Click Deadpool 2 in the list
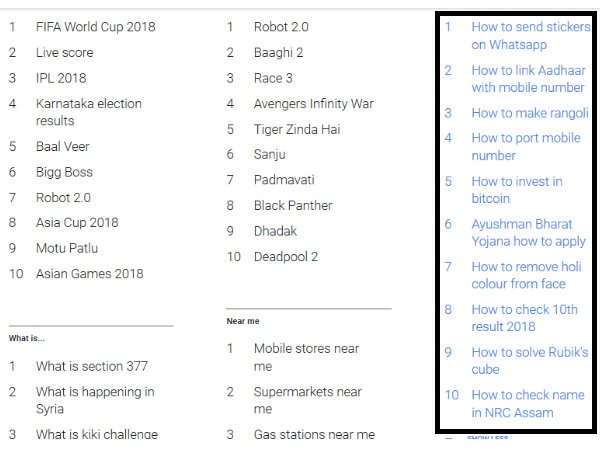The height and width of the screenshot is (450, 600). coord(286,257)
